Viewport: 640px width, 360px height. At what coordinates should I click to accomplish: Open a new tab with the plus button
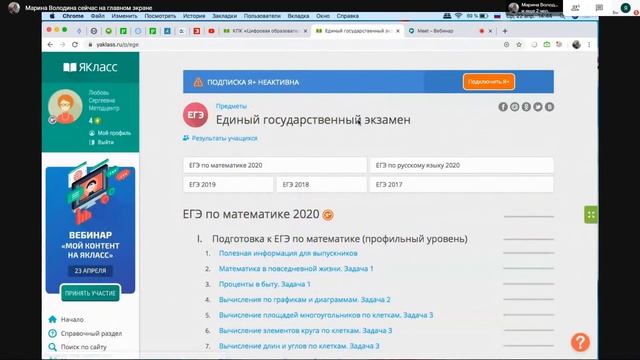coord(505,31)
